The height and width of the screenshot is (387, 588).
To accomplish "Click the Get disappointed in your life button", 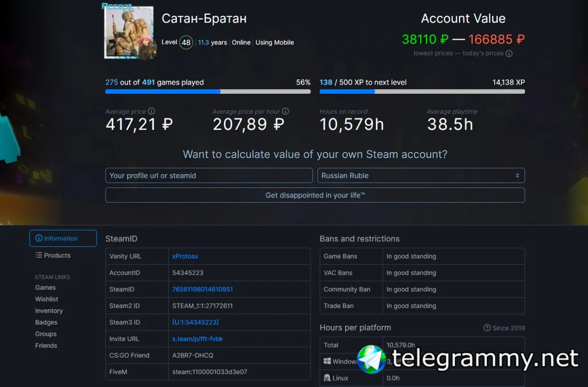I will coord(315,195).
